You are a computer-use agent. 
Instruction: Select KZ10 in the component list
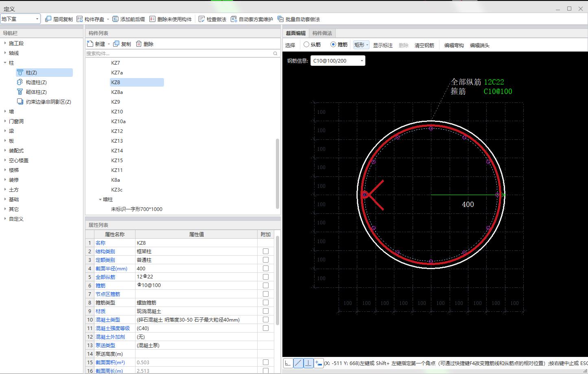pos(117,111)
